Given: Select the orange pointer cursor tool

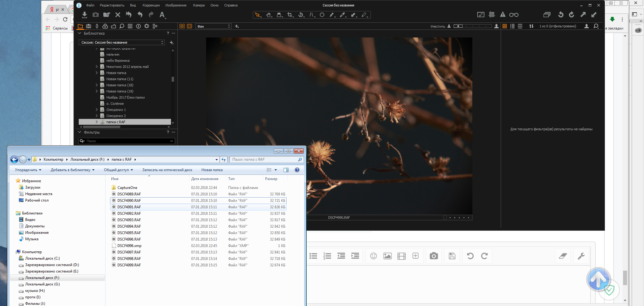Looking at the screenshot, I should (x=257, y=15).
